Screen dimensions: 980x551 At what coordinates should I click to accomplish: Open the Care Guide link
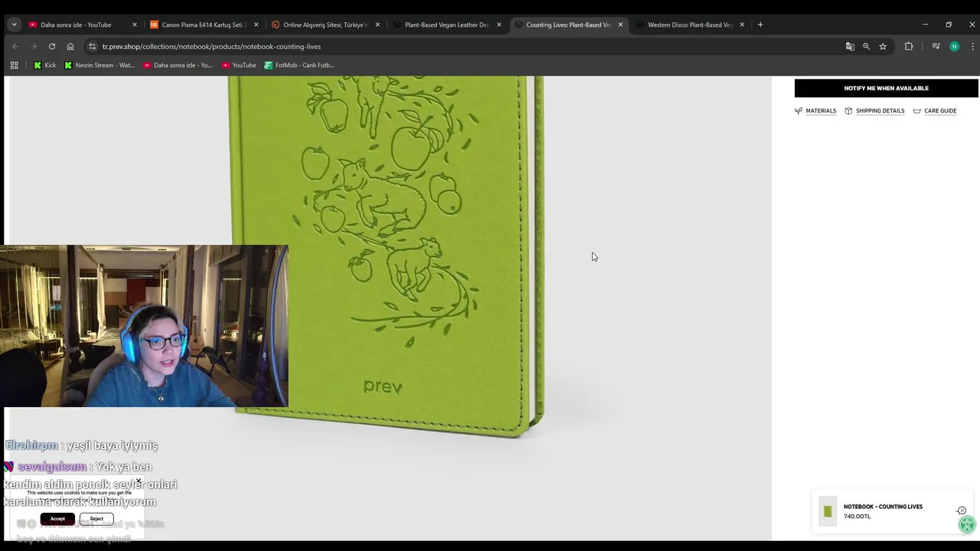pos(940,111)
